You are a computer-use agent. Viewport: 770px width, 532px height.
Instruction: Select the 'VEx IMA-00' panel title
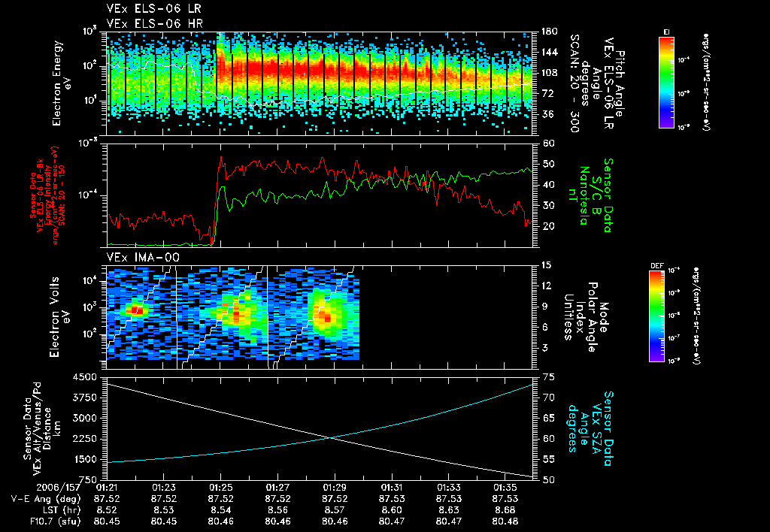pos(143,257)
